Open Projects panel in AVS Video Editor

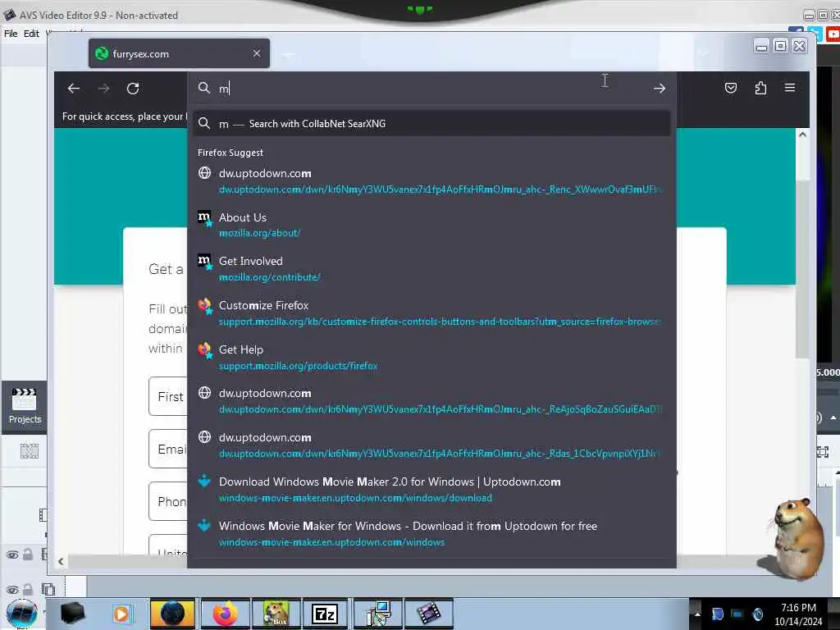[24, 407]
